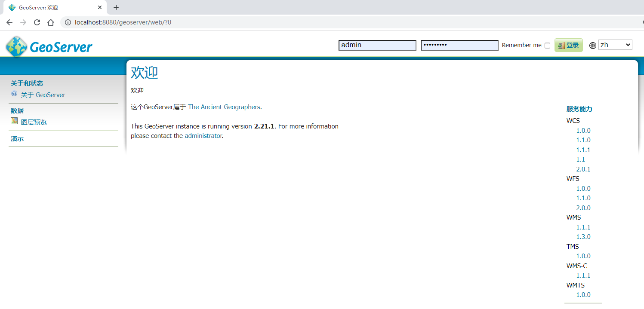Click the WMS label
This screenshot has width=644, height=309.
[x=573, y=217]
